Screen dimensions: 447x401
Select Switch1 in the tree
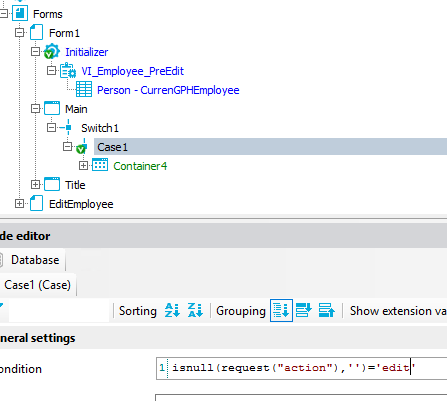pos(100,128)
